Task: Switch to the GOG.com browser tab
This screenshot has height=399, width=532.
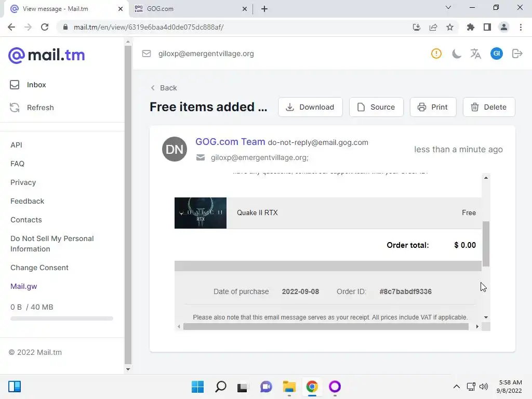Action: pyautogui.click(x=191, y=9)
